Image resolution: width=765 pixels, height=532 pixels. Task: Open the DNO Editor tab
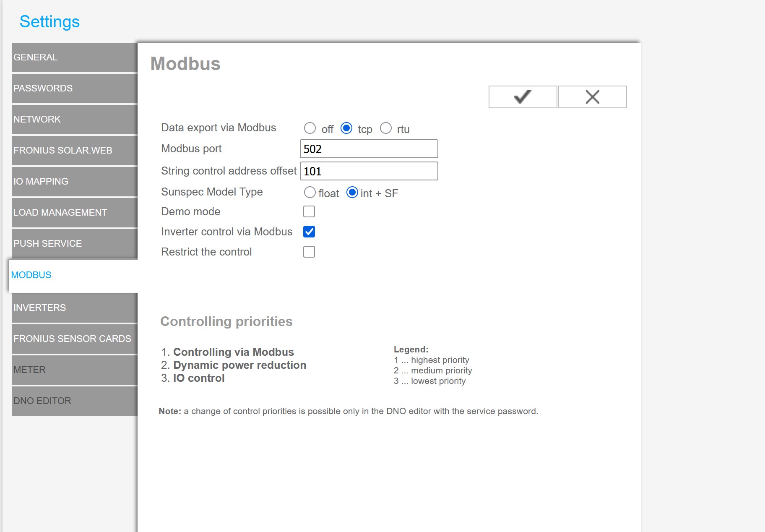click(x=75, y=401)
